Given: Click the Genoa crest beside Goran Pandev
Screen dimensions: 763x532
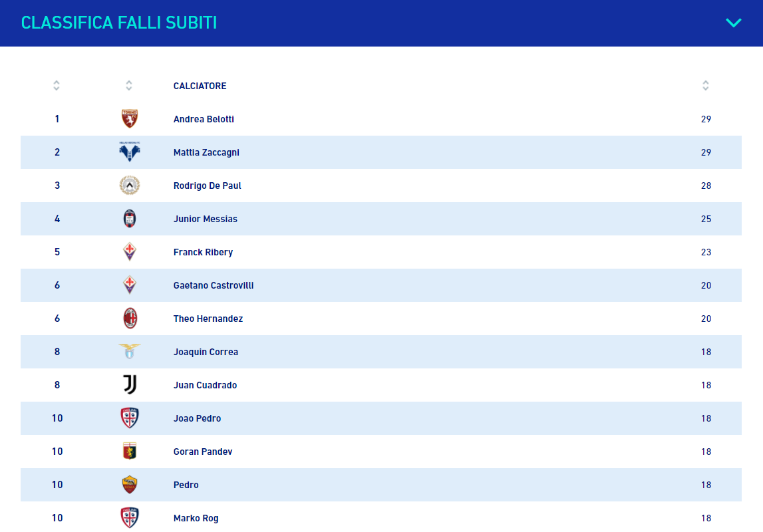Looking at the screenshot, I should pos(130,452).
